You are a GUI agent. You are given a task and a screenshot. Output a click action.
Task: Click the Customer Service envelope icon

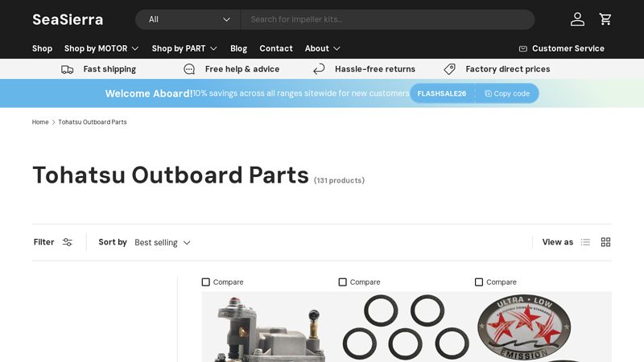[522, 49]
